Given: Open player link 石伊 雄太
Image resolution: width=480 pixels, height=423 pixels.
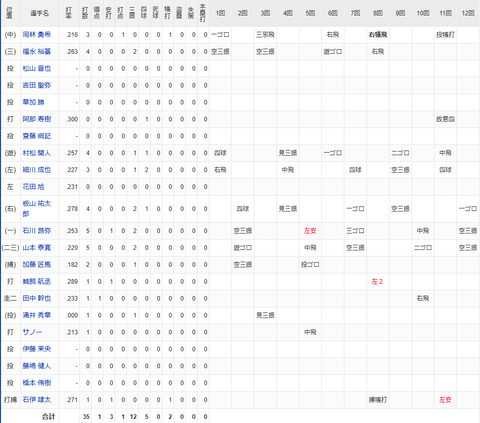Looking at the screenshot, I should pyautogui.click(x=37, y=400).
